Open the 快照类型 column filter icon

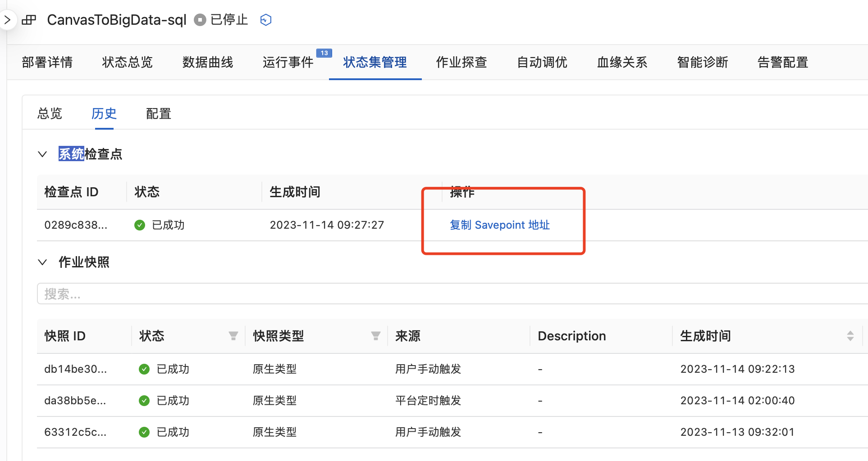point(375,336)
